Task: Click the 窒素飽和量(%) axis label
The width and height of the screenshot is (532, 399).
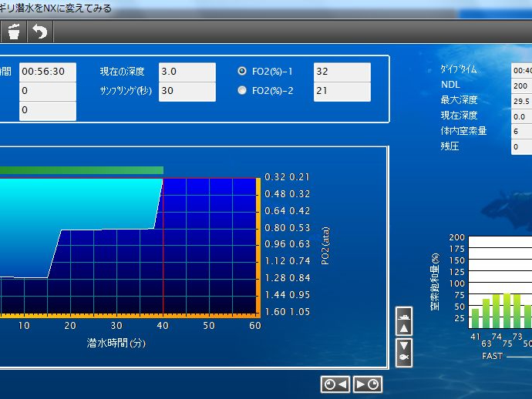Action: 435,281
